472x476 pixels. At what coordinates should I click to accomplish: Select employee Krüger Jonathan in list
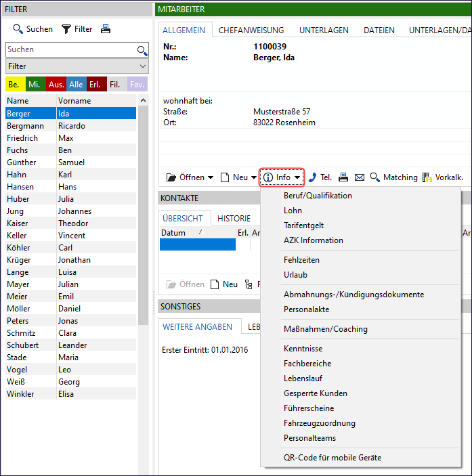pyautogui.click(x=71, y=260)
